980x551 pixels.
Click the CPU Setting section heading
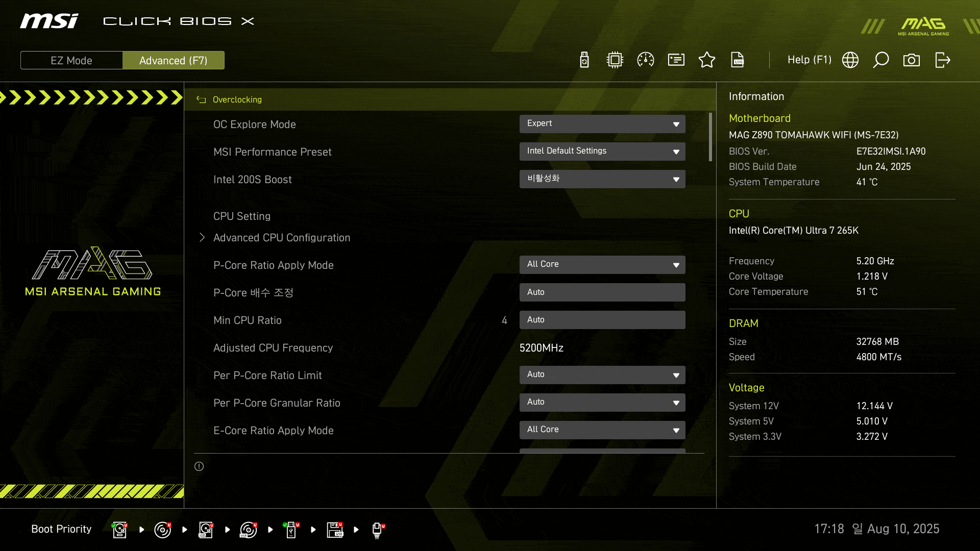tap(242, 216)
